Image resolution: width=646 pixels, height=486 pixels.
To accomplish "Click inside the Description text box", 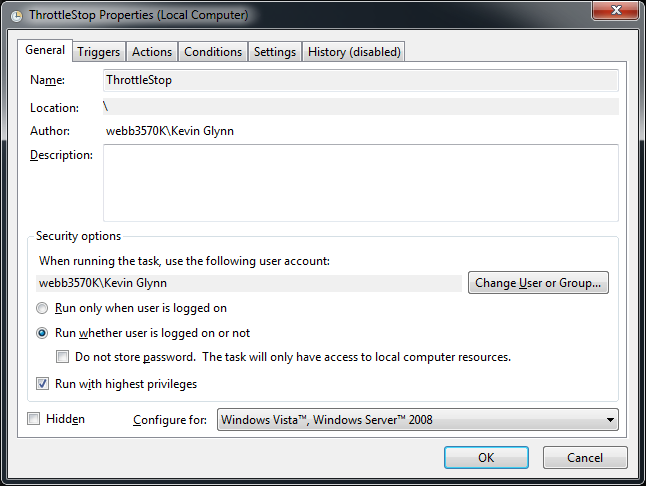I will click(360, 183).
